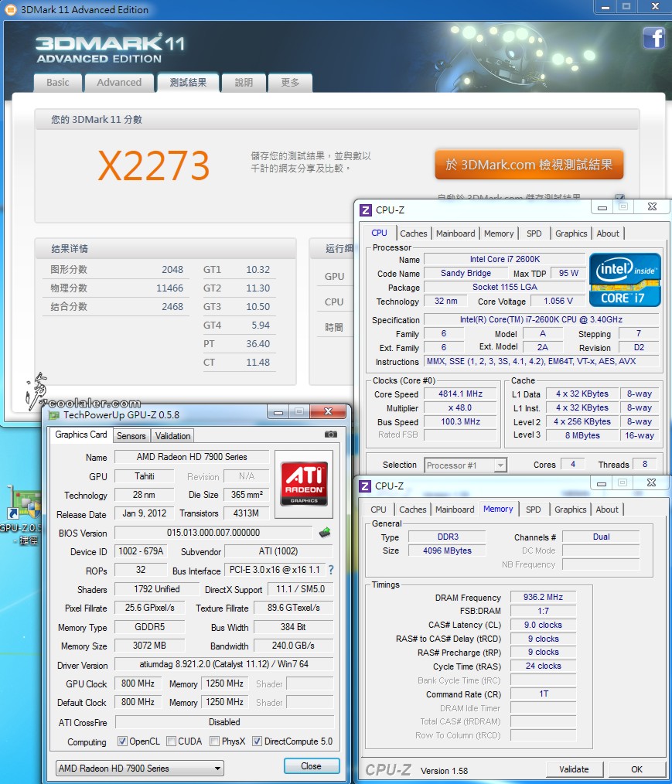672x784 pixels.
Task: Switch to the Sensors tab in GPU-Z
Action: [131, 435]
